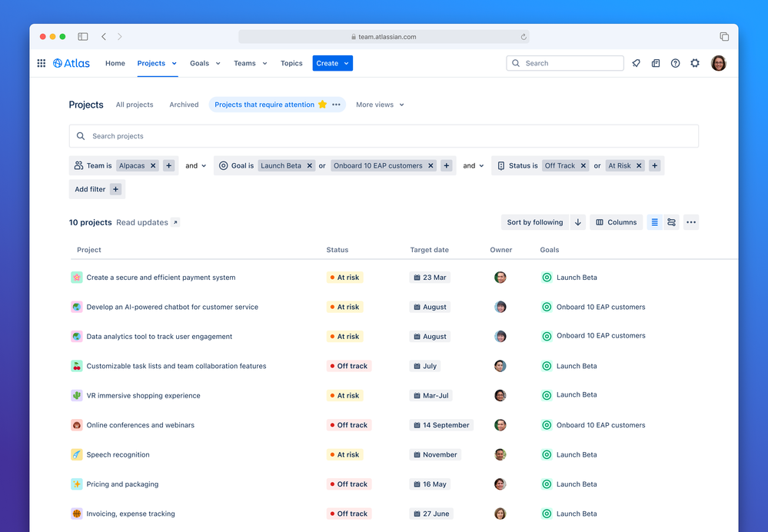Open the updates feed icon

click(x=656, y=63)
